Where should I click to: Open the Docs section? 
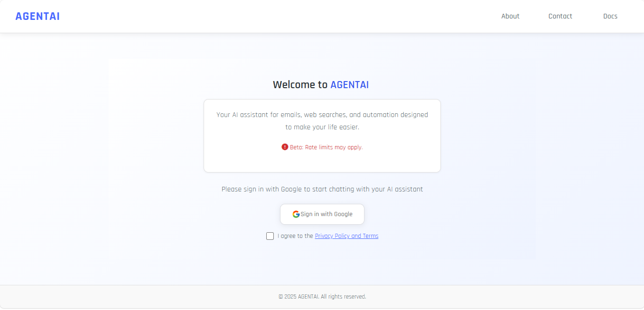click(x=610, y=16)
